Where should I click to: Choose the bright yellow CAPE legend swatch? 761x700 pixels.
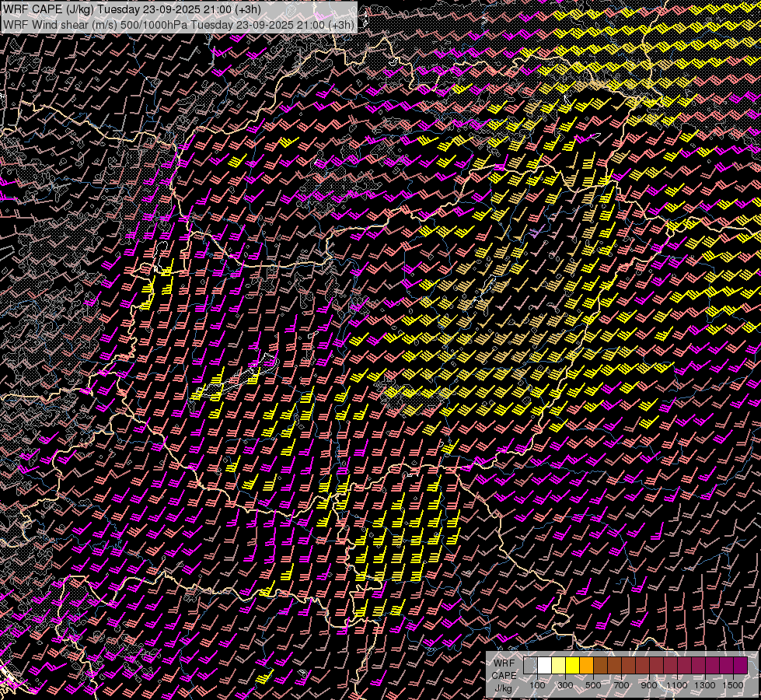tap(572, 666)
